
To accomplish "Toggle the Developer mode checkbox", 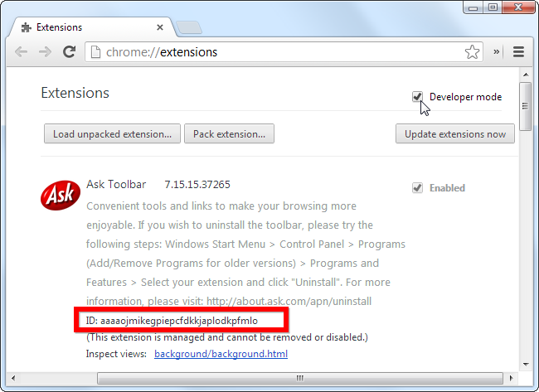I will [417, 96].
